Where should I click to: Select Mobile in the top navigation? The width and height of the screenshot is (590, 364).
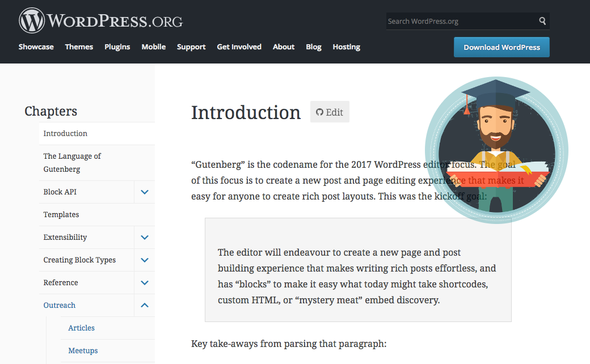click(154, 47)
